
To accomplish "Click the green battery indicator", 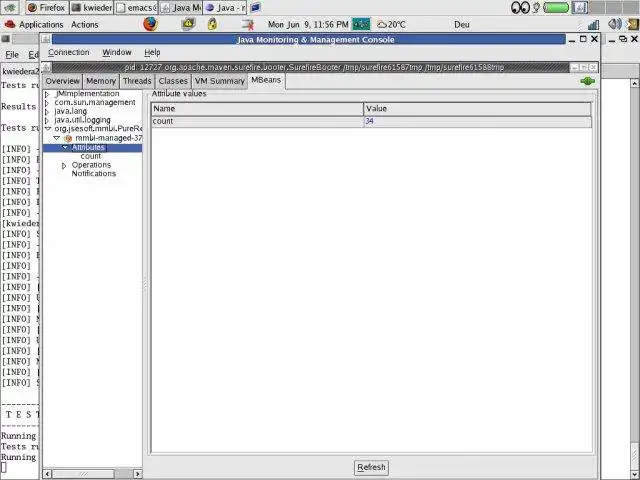I will pyautogui.click(x=556, y=7).
